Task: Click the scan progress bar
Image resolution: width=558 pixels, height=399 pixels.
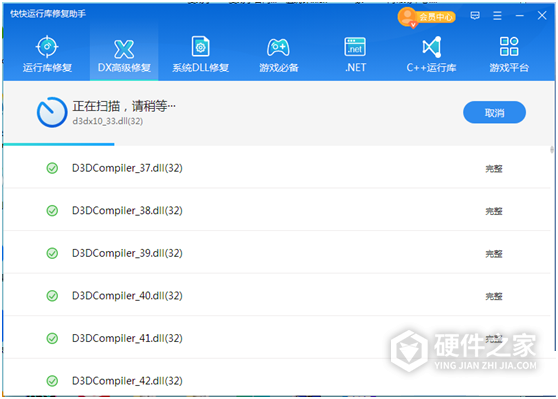Action: pyautogui.click(x=59, y=144)
